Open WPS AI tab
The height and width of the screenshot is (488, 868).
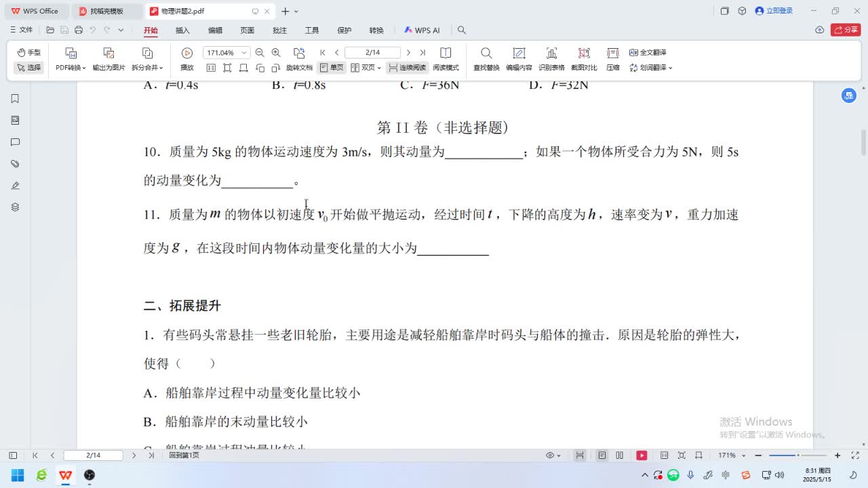pos(422,30)
